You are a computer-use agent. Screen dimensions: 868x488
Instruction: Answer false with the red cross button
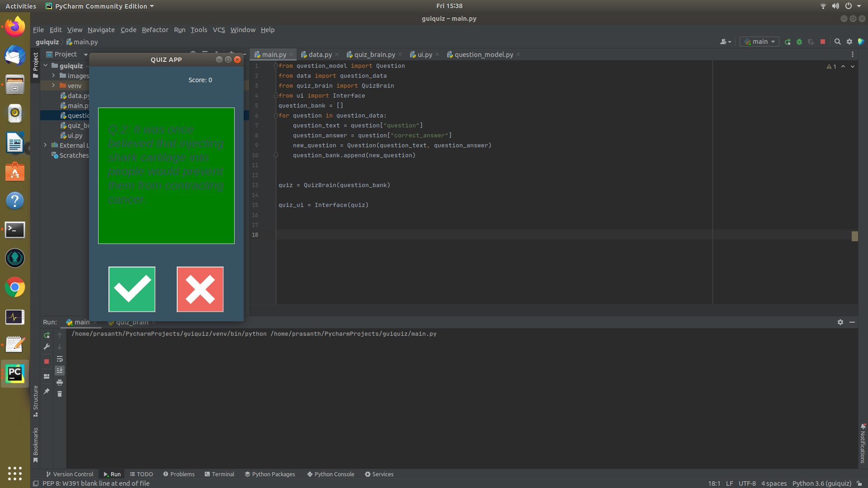click(x=200, y=289)
